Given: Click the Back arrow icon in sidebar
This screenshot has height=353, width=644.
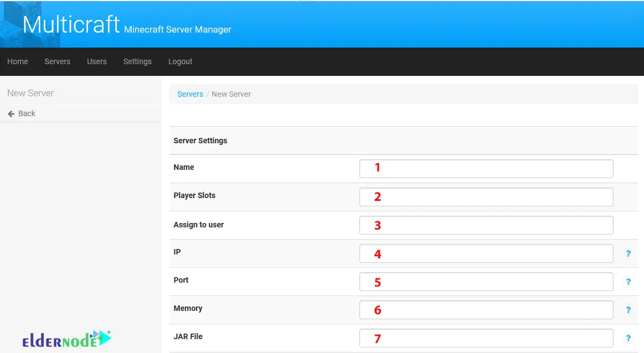Looking at the screenshot, I should (11, 113).
